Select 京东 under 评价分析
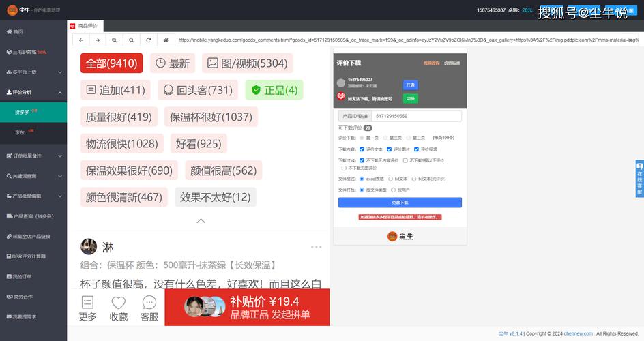644x341 pixels. pos(33,132)
